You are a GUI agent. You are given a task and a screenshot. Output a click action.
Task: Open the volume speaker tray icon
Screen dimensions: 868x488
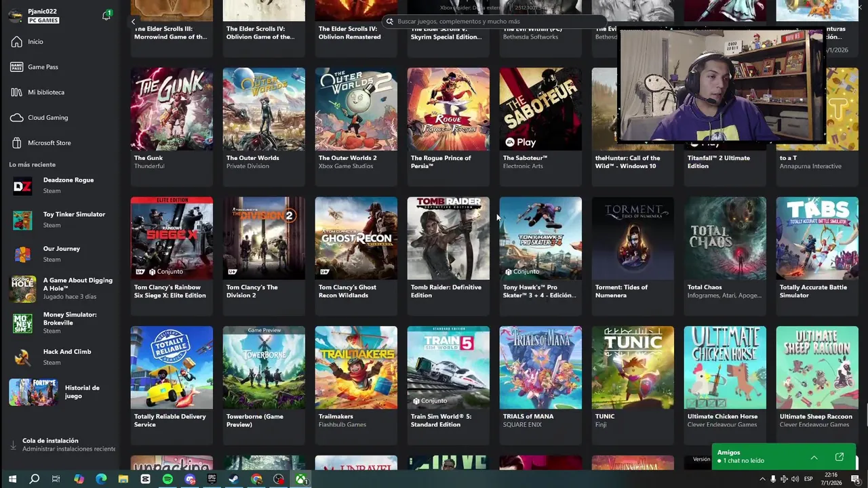pyautogui.click(x=795, y=479)
